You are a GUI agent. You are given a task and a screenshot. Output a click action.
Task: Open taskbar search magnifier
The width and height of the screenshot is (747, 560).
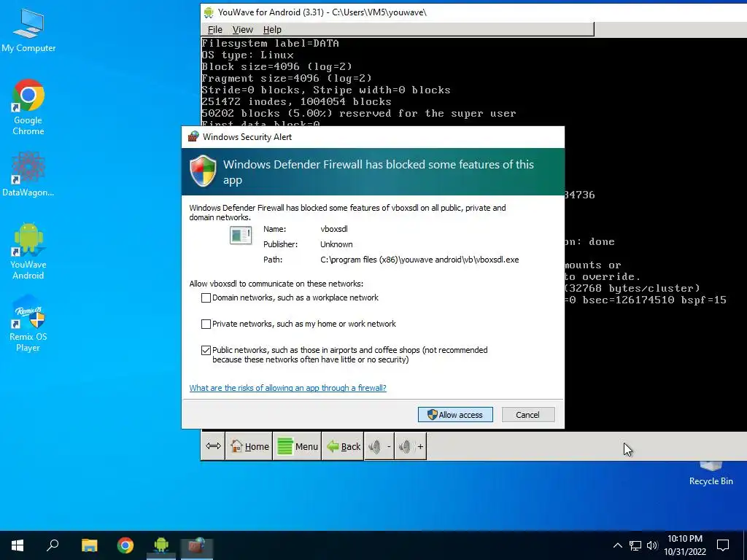coord(53,545)
